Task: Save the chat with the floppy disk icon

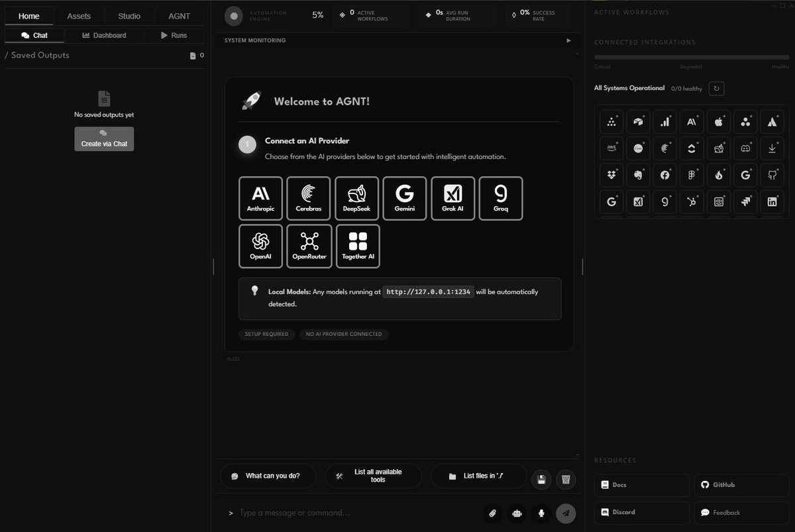Action: (x=541, y=480)
